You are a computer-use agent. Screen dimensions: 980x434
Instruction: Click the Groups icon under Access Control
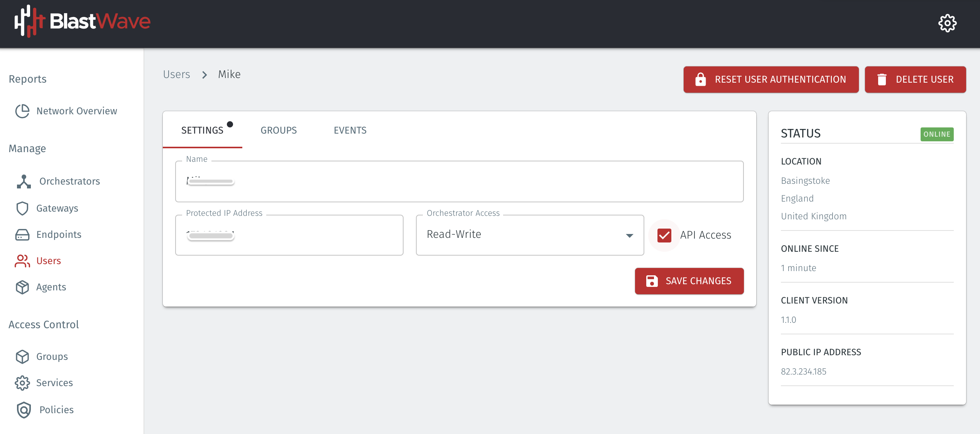(22, 356)
